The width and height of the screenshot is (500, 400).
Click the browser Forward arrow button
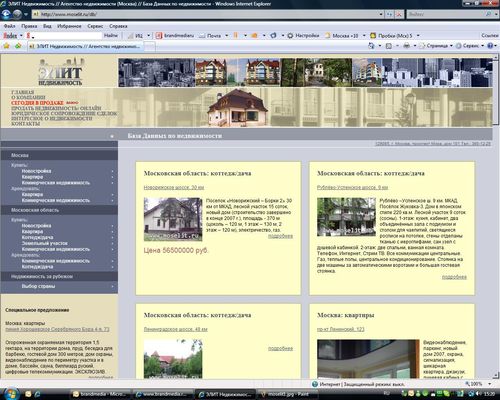17,14
